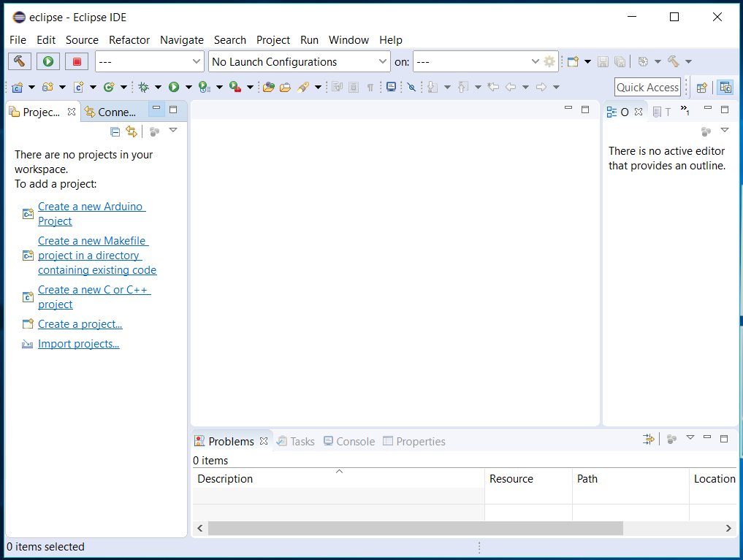The height and width of the screenshot is (560, 743).
Task: Click the hammer Build button in launch bar
Action: point(20,61)
